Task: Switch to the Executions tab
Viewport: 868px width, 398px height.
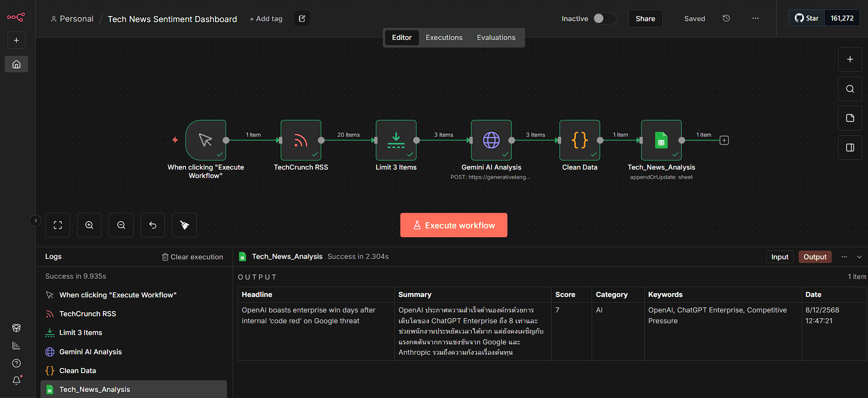Action: [x=444, y=38]
